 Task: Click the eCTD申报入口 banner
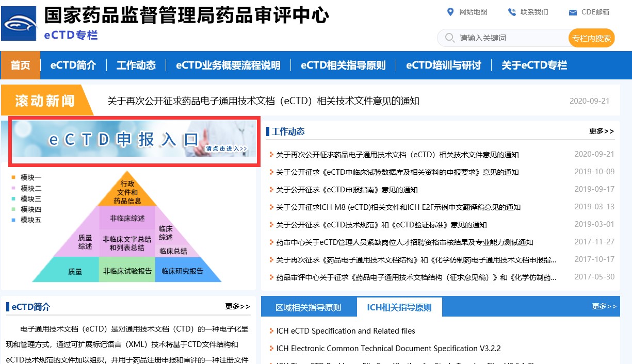[x=134, y=140]
